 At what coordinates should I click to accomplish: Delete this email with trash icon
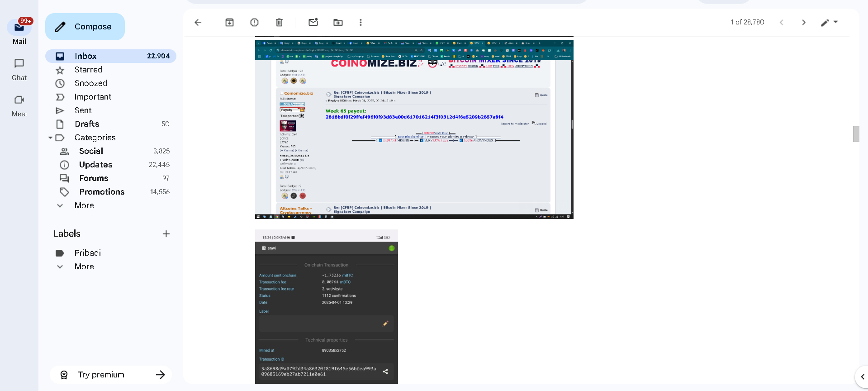tap(279, 22)
